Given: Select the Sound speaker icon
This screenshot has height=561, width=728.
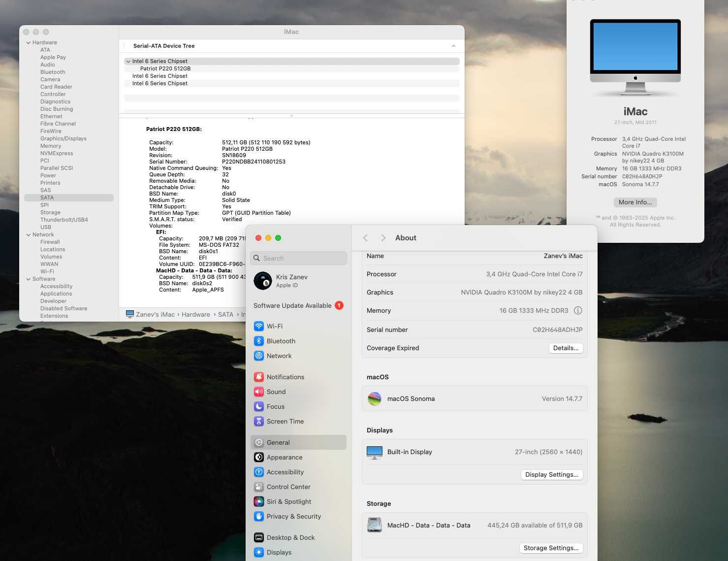Looking at the screenshot, I should [x=259, y=392].
